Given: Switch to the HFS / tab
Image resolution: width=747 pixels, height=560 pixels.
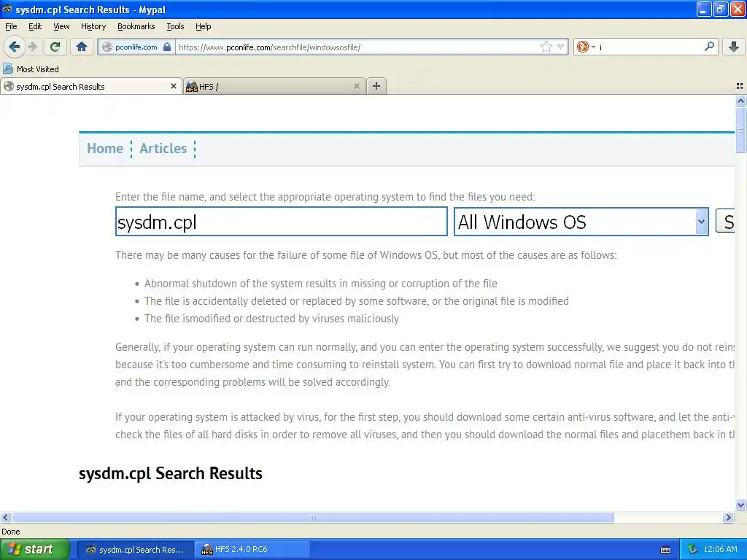Looking at the screenshot, I should 274,86.
